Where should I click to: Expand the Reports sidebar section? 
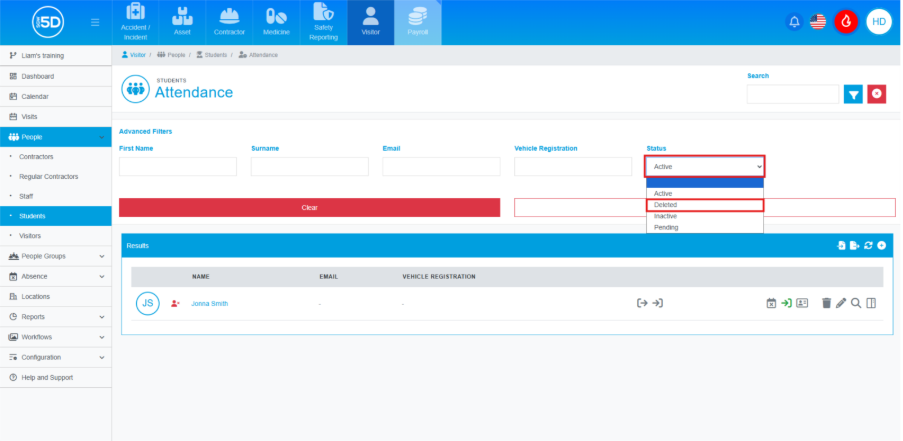55,316
